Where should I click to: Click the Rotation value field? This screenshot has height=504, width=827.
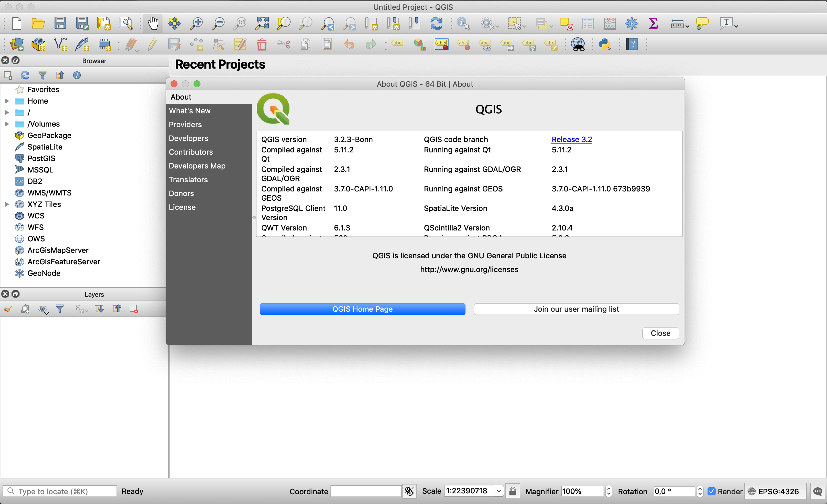coord(674,491)
